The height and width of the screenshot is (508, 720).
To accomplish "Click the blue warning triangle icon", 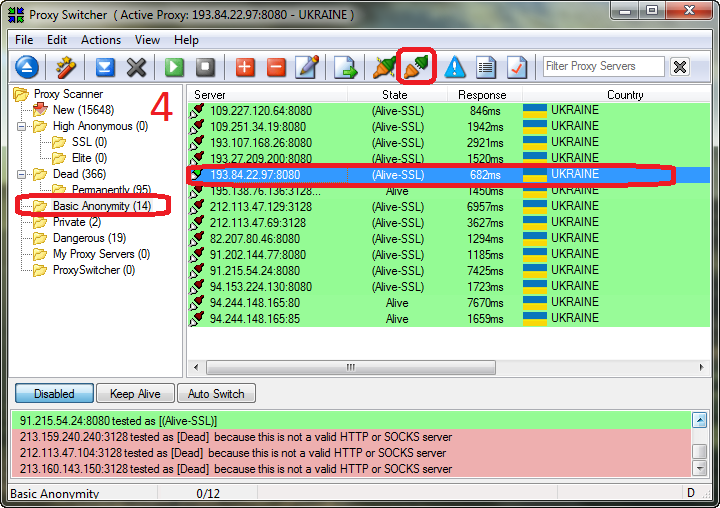I will pos(455,67).
